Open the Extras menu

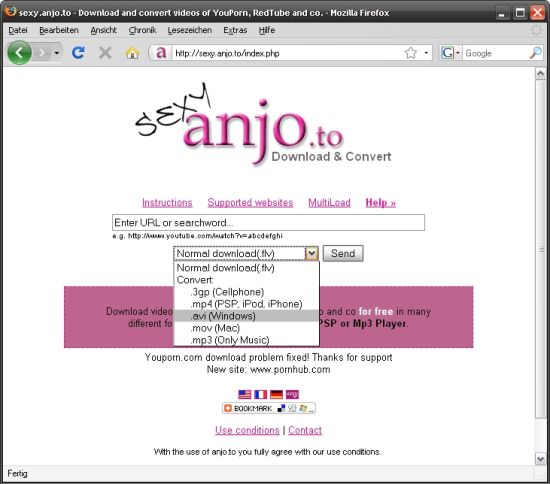pyautogui.click(x=235, y=30)
